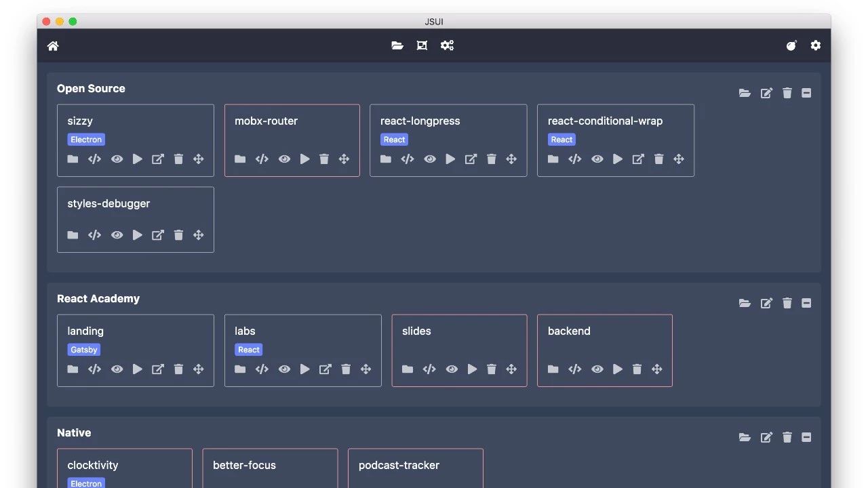Delete the mobx-router project
The image size is (868, 488).
324,159
